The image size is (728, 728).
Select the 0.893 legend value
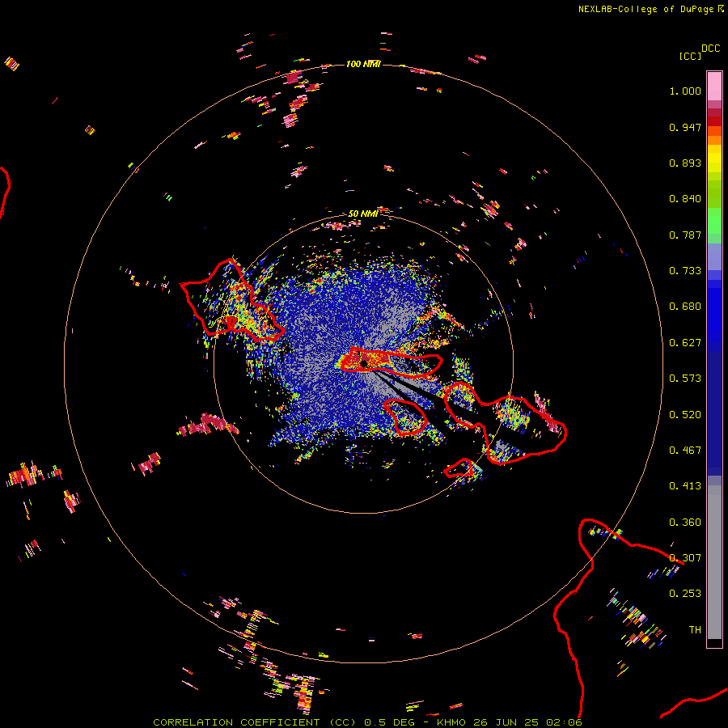click(685, 163)
